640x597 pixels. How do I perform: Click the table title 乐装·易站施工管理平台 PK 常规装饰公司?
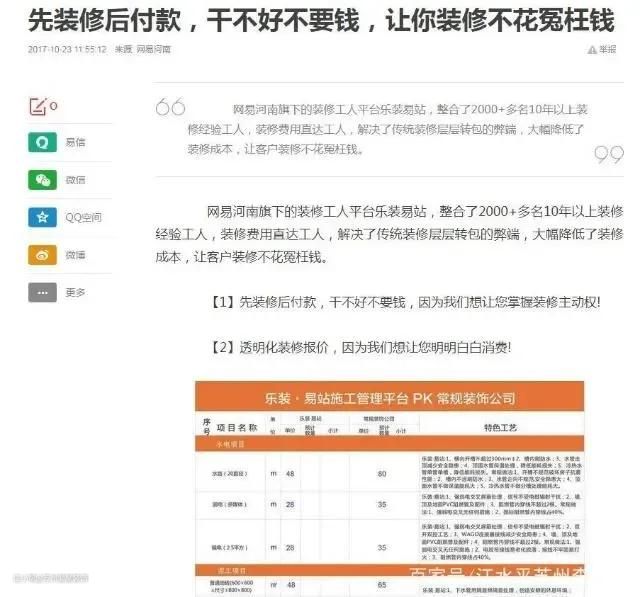(390, 398)
